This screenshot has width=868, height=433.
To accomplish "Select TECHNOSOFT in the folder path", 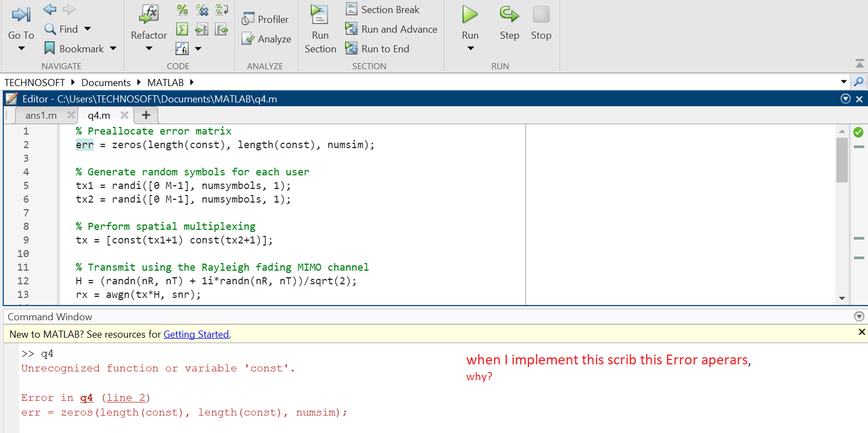I will coord(34,82).
